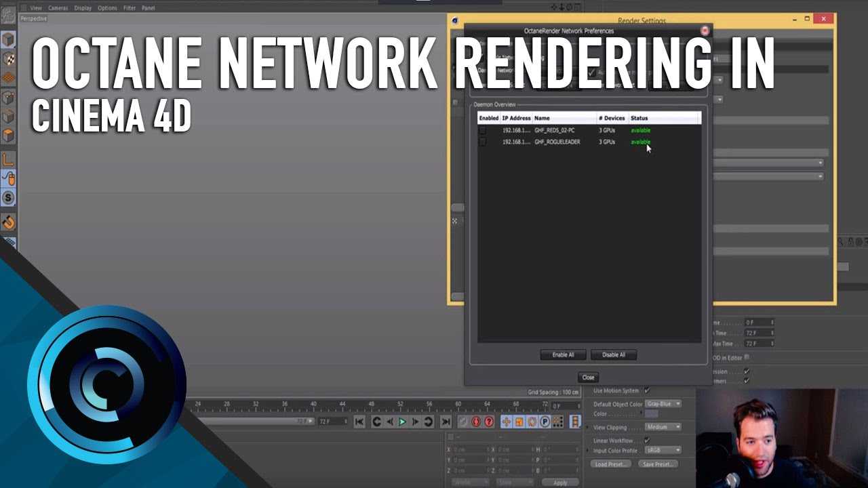Enable checkbox for GHF_RED5_02-PC daemon
868x488 pixels.
pyautogui.click(x=483, y=130)
